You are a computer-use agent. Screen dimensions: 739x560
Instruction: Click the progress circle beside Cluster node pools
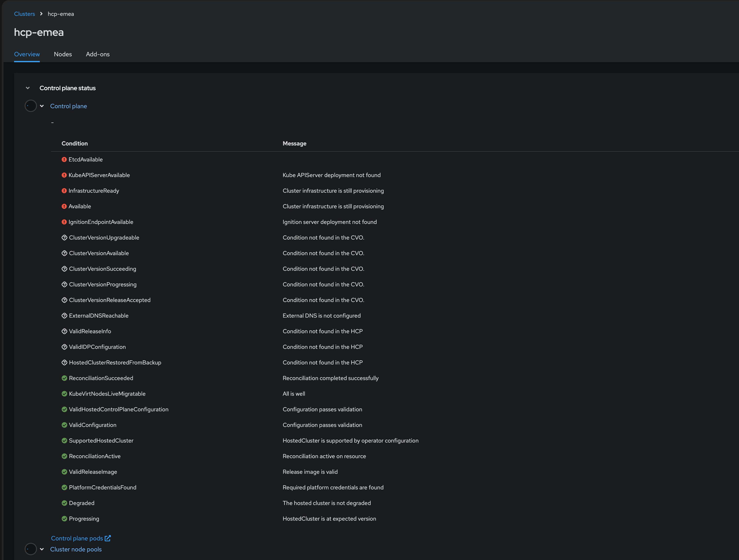click(31, 549)
